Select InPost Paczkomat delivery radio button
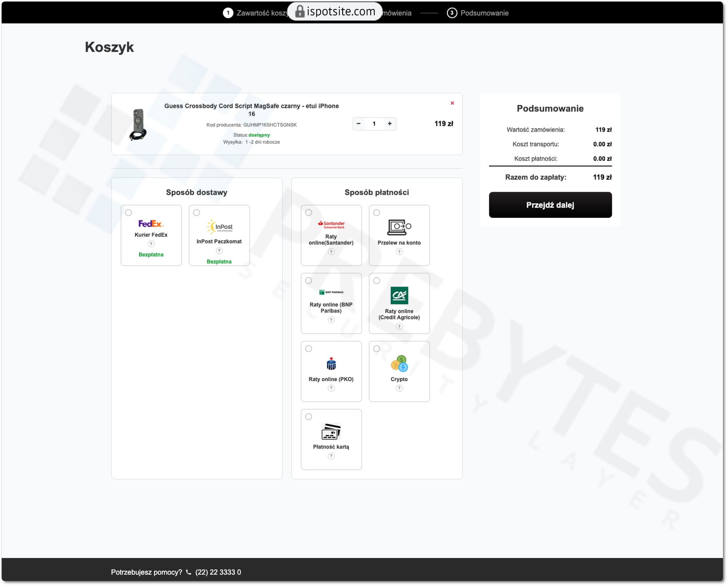This screenshot has width=728, height=586. [x=197, y=213]
